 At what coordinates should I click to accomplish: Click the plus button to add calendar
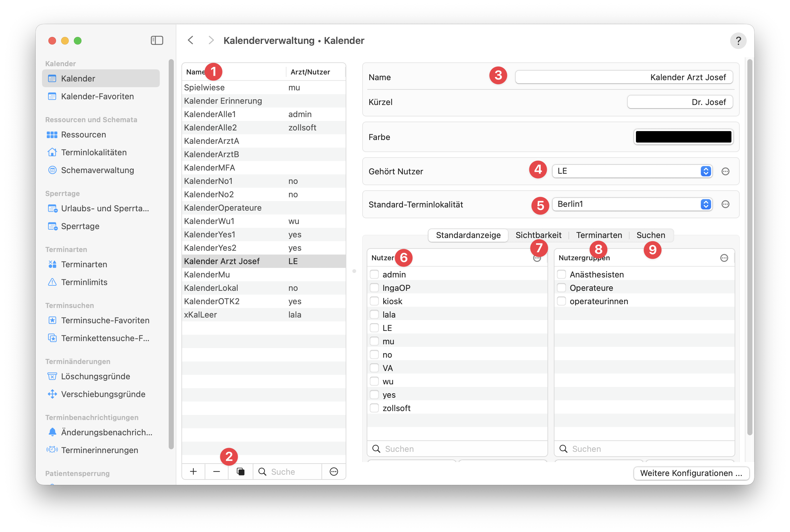[x=194, y=472]
